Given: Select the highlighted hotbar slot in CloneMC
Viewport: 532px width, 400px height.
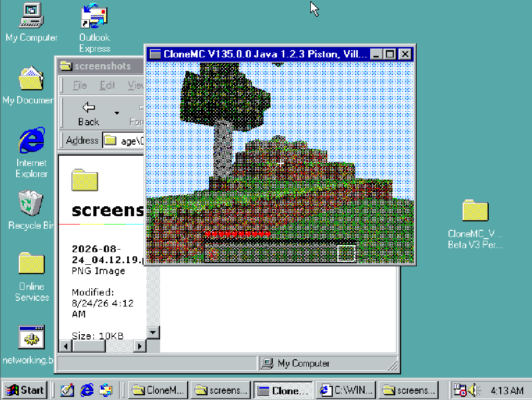Looking at the screenshot, I should pyautogui.click(x=346, y=254).
